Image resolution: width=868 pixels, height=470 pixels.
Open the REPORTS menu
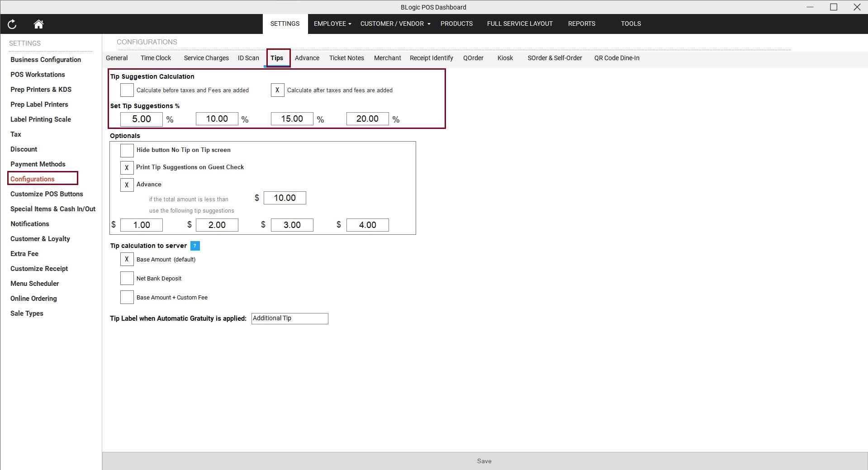[581, 24]
